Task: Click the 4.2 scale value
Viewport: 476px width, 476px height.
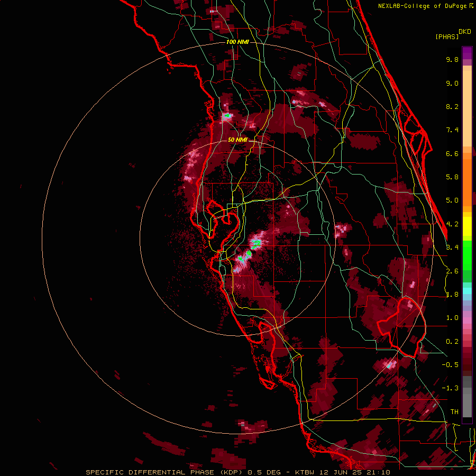Action: 452,224
